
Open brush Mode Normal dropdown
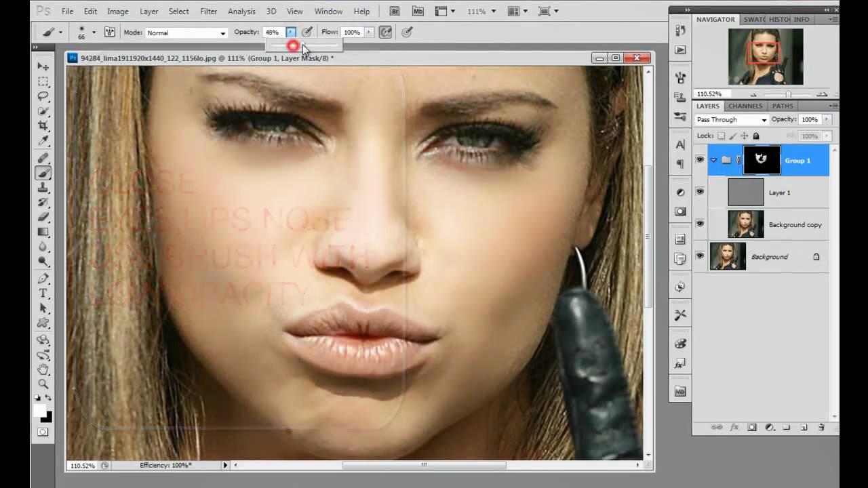186,33
